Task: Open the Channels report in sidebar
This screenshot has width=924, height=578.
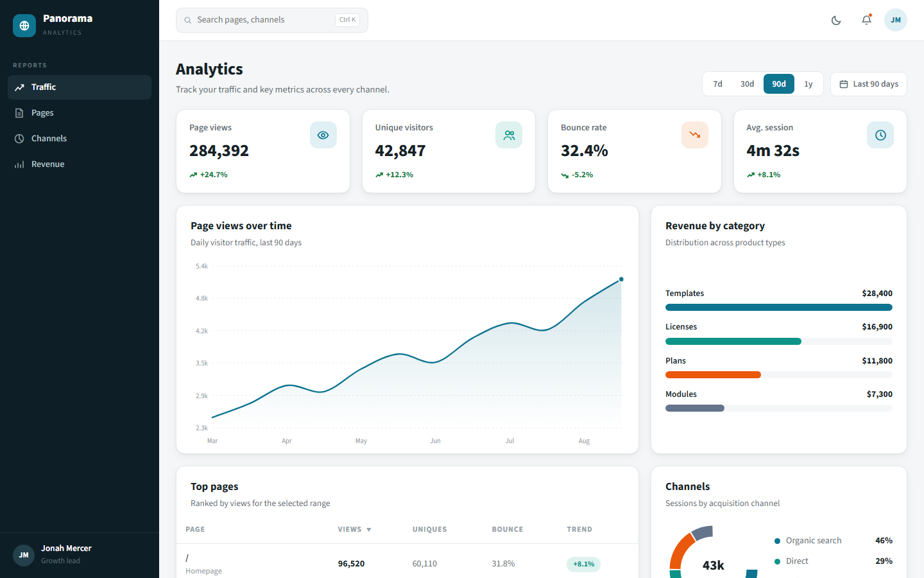Action: tap(80, 139)
